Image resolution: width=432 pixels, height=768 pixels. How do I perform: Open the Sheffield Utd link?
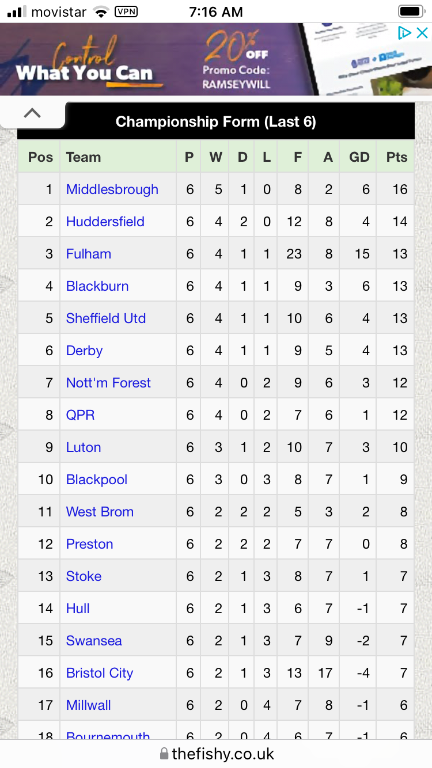coord(106,318)
